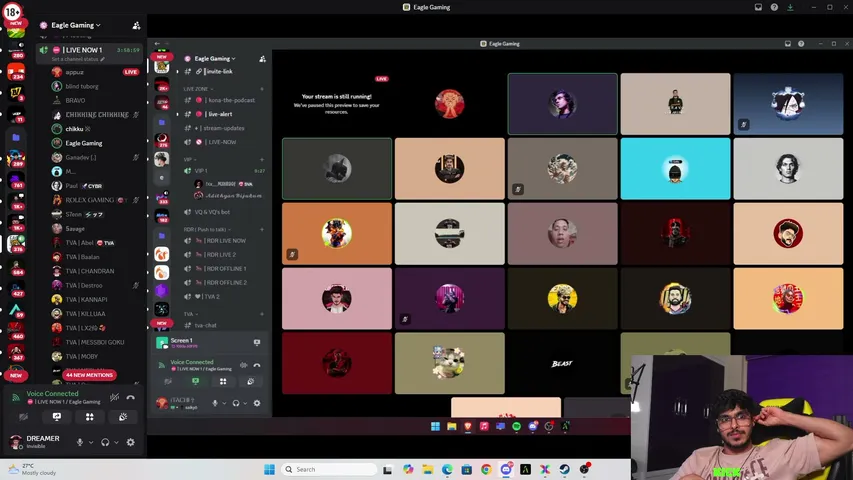853x480 pixels.
Task: Open Microsoft Edge from the taskbar
Action: point(447,469)
